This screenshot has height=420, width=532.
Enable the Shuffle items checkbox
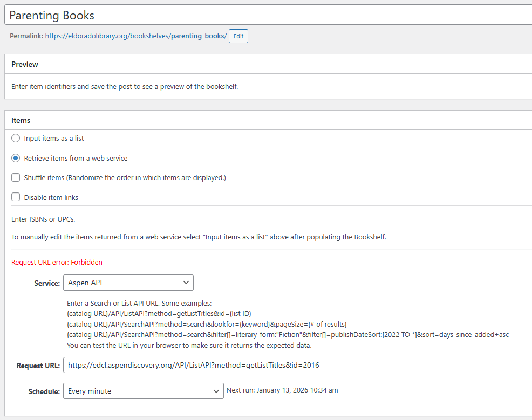[16, 178]
